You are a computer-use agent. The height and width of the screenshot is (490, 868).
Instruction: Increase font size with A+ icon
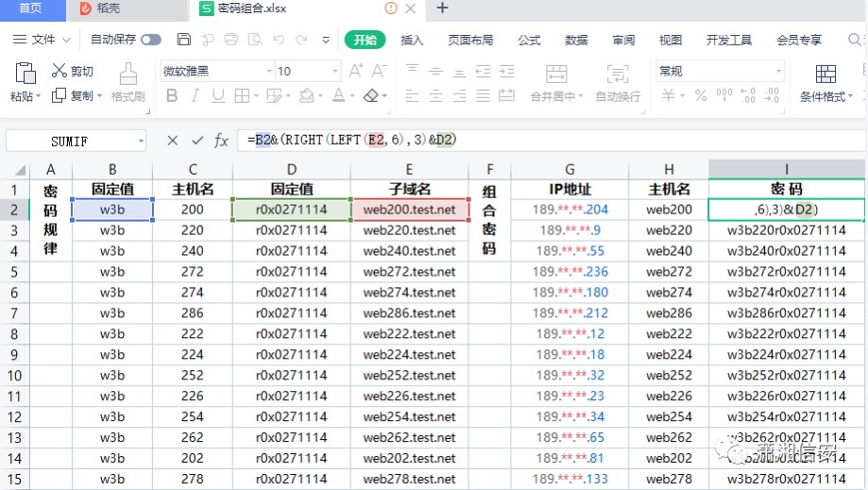pos(356,71)
